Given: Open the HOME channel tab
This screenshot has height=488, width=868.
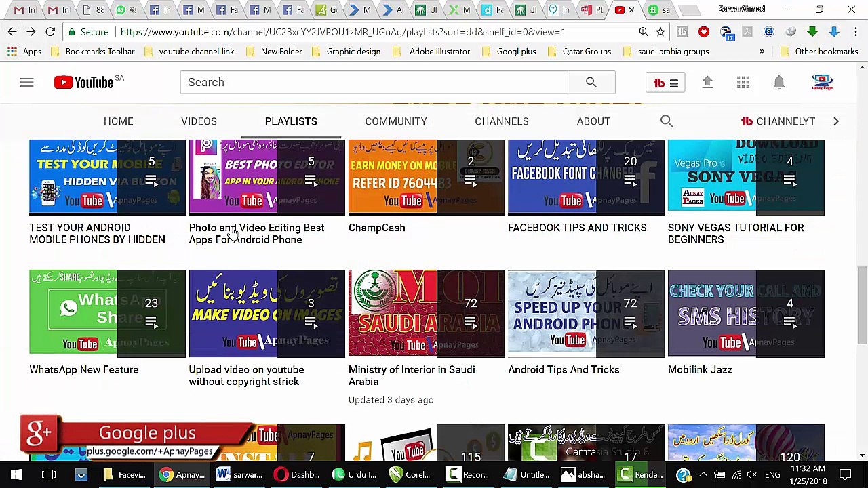Looking at the screenshot, I should click(119, 121).
